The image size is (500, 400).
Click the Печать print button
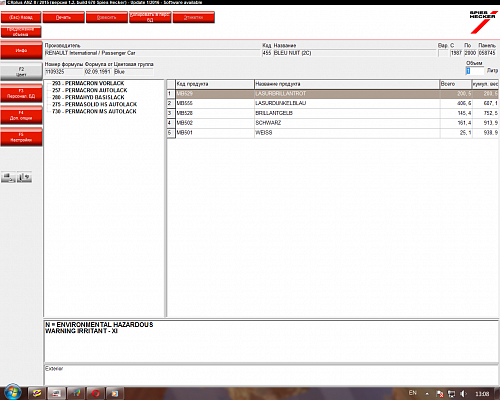(x=63, y=17)
